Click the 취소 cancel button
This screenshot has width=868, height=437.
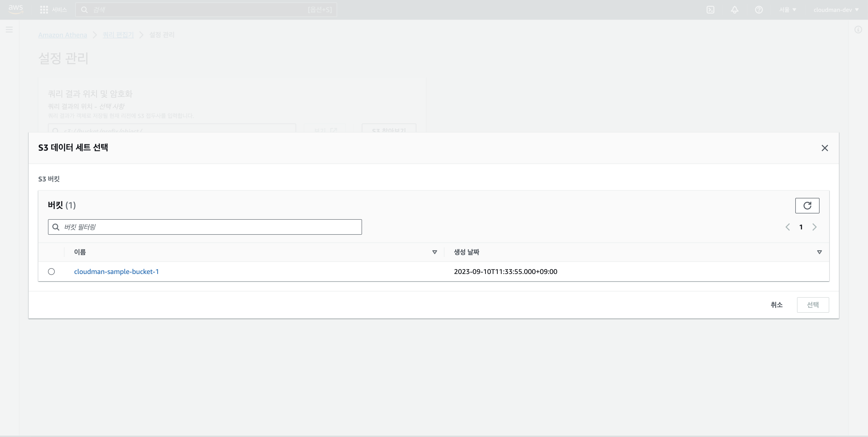[x=776, y=305]
